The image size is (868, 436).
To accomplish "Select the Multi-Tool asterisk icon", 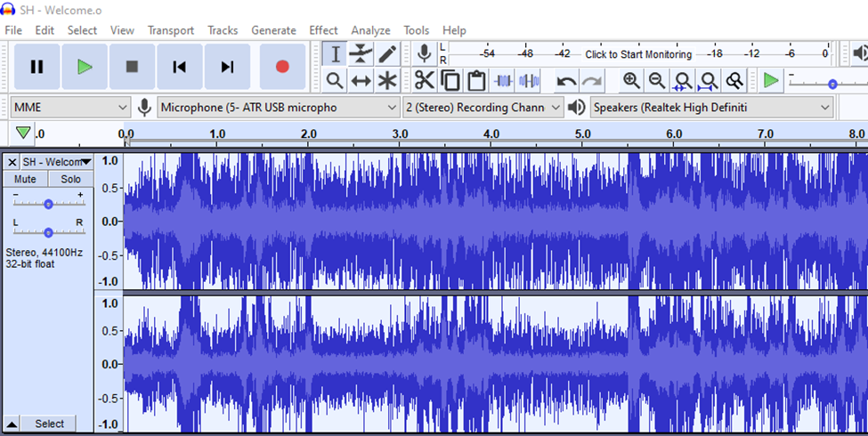I will pos(387,81).
